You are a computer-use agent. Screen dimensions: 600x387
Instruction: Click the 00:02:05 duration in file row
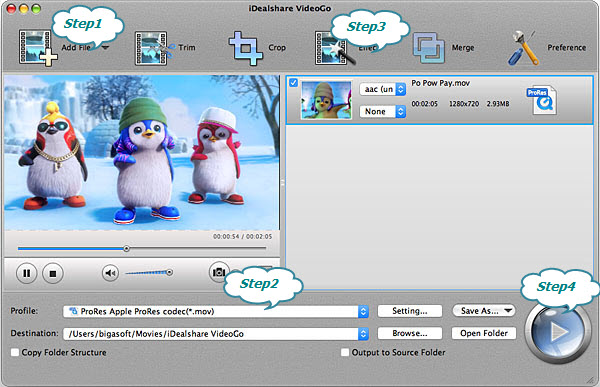[x=424, y=104]
